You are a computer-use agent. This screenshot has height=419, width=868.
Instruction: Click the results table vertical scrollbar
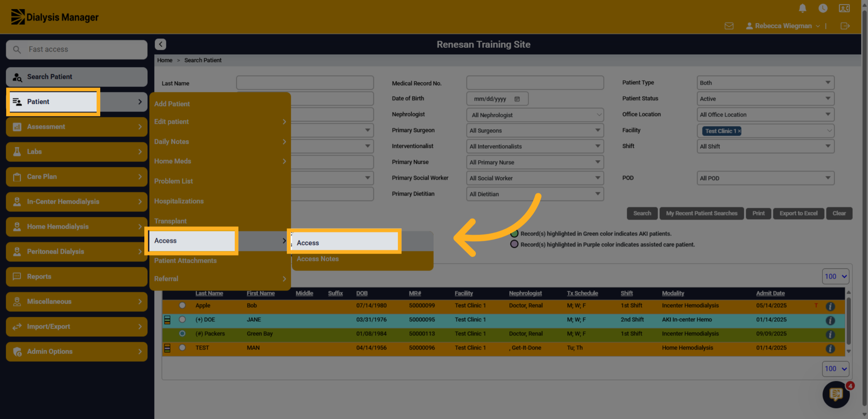click(848, 321)
